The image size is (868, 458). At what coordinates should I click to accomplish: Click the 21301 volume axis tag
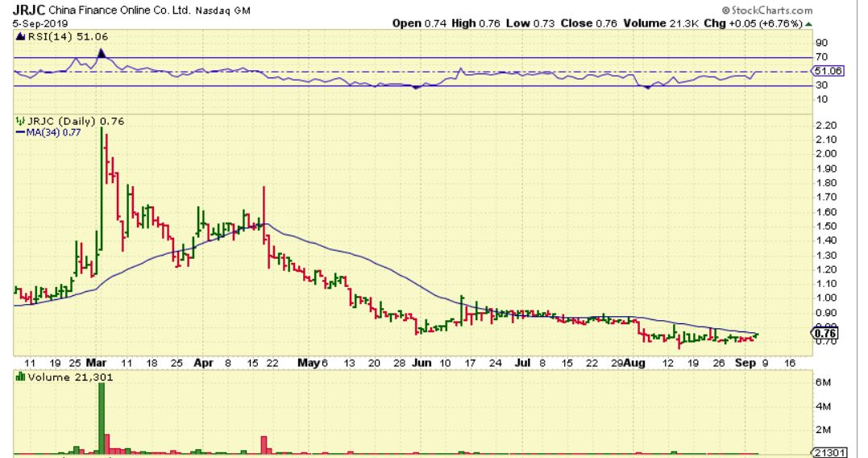tap(829, 452)
